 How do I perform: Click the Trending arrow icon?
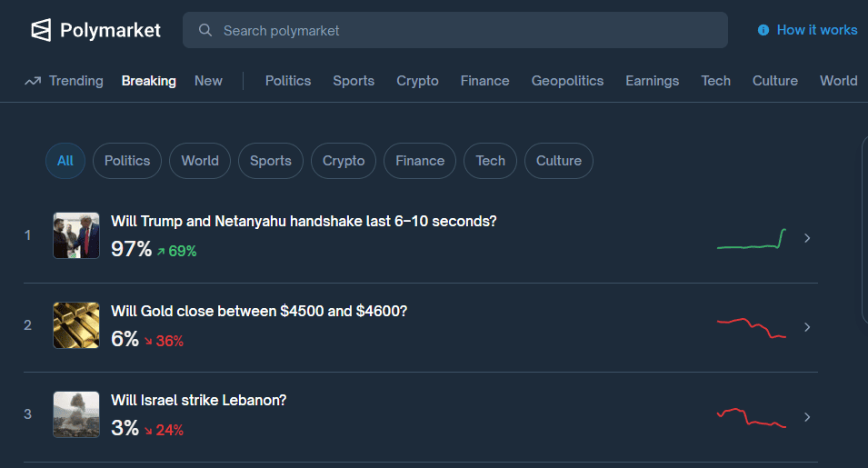pos(33,81)
